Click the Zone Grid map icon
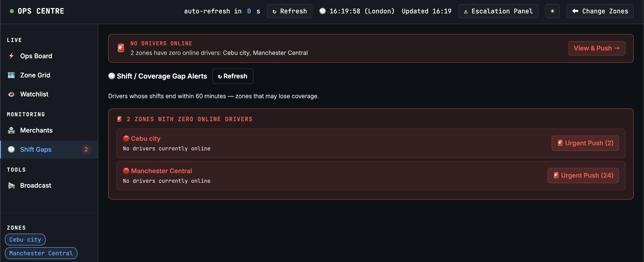The height and width of the screenshot is (262, 644). [x=11, y=75]
